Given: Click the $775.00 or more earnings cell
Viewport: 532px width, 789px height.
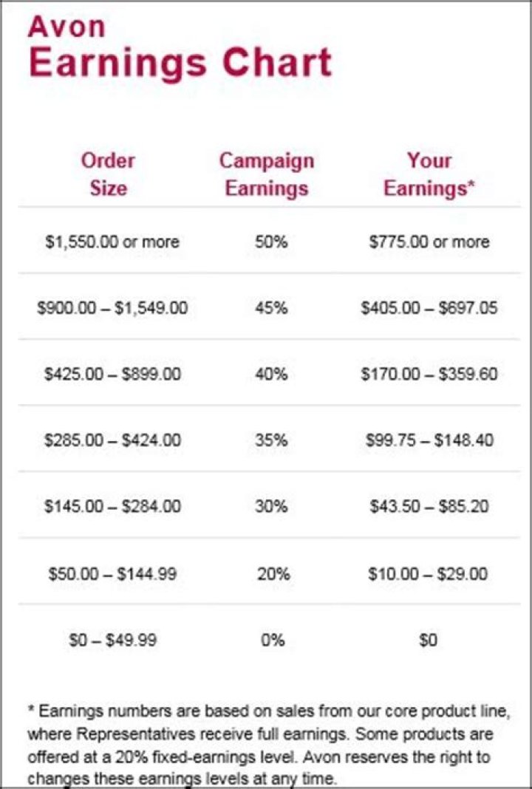Looking at the screenshot, I should point(429,242).
